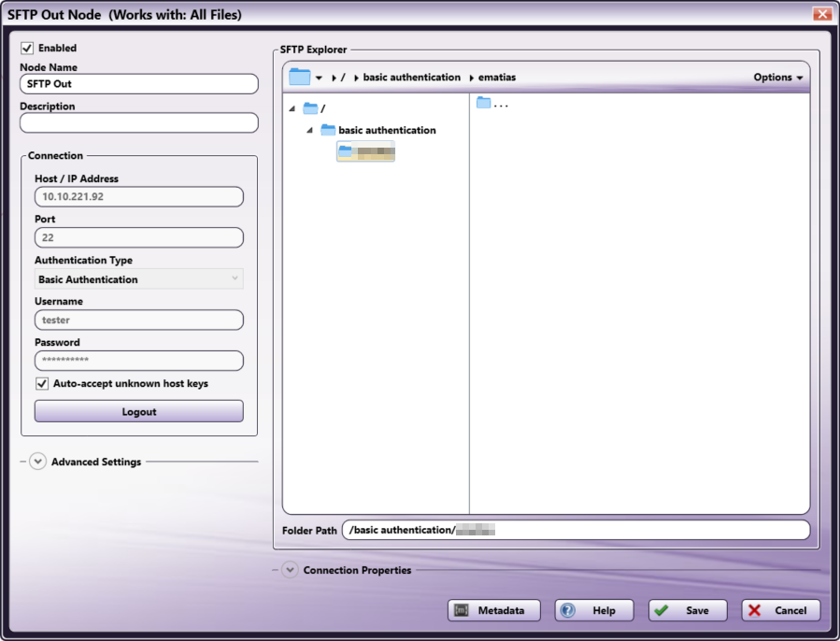Click the root slash in breadcrumb
The width and height of the screenshot is (840, 641).
click(x=343, y=78)
